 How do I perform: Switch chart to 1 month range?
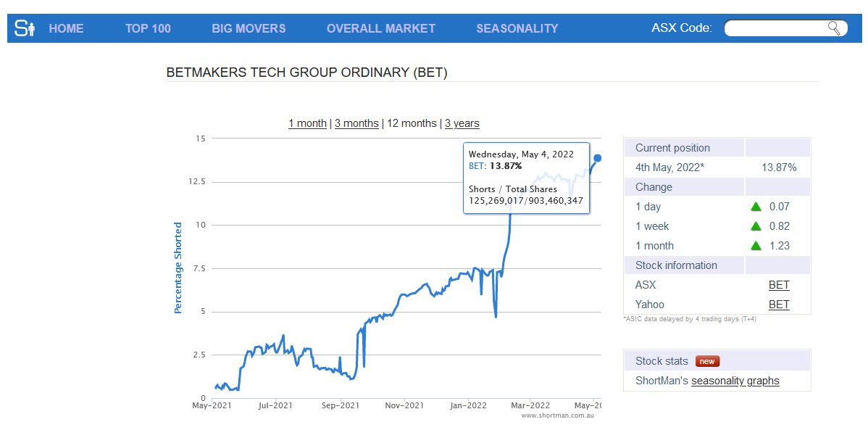click(x=307, y=123)
